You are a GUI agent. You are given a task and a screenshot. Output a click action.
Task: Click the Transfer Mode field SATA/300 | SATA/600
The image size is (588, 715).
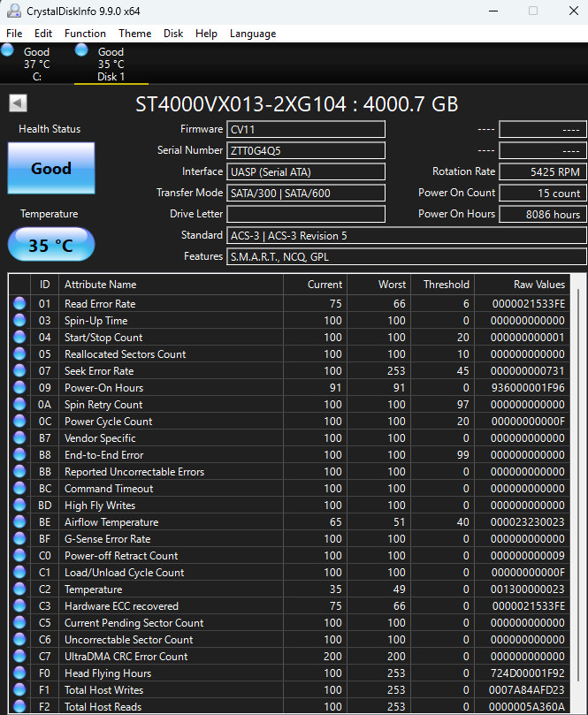(306, 193)
